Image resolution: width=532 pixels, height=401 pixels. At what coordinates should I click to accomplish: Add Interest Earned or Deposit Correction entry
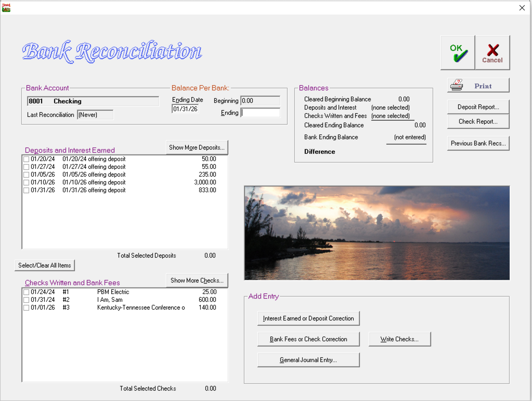tap(308, 318)
